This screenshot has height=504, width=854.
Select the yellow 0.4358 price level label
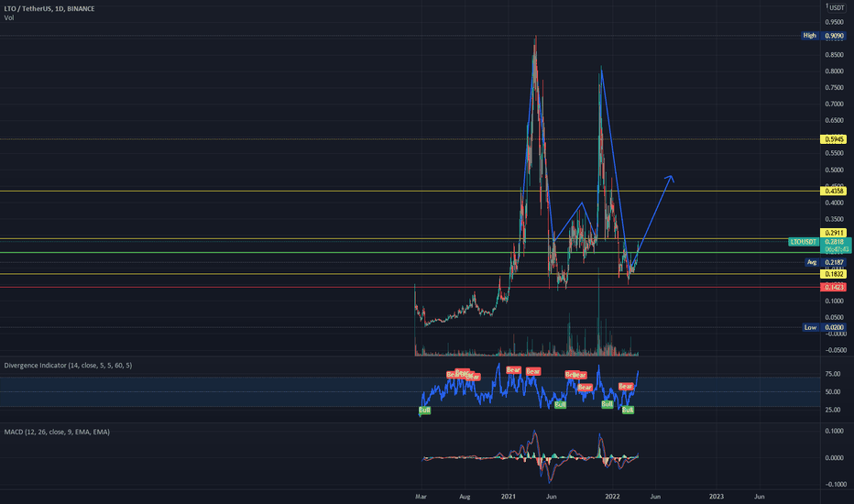pos(833,192)
